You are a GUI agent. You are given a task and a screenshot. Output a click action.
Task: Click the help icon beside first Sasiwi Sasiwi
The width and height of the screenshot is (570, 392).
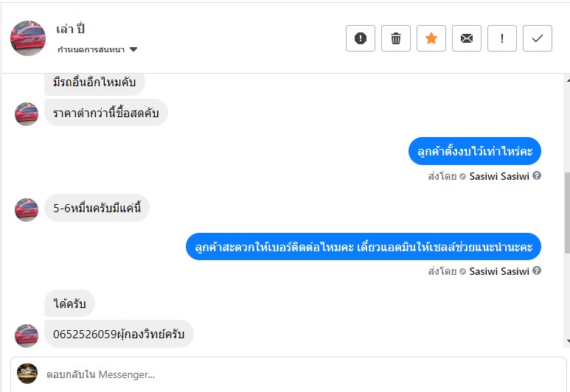[x=537, y=176]
